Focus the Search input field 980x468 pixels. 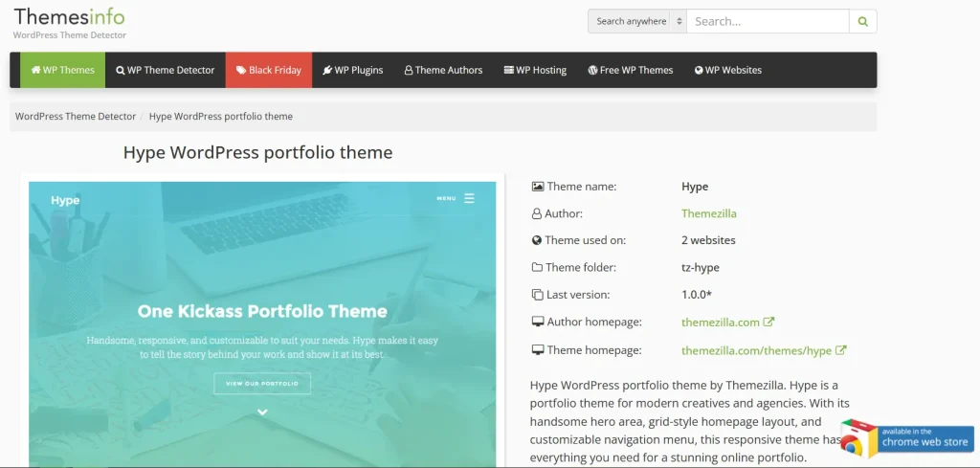pyautogui.click(x=768, y=21)
